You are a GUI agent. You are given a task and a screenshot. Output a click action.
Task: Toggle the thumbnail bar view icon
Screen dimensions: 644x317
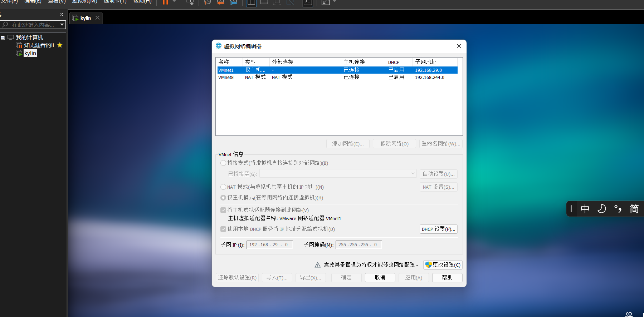point(264,2)
